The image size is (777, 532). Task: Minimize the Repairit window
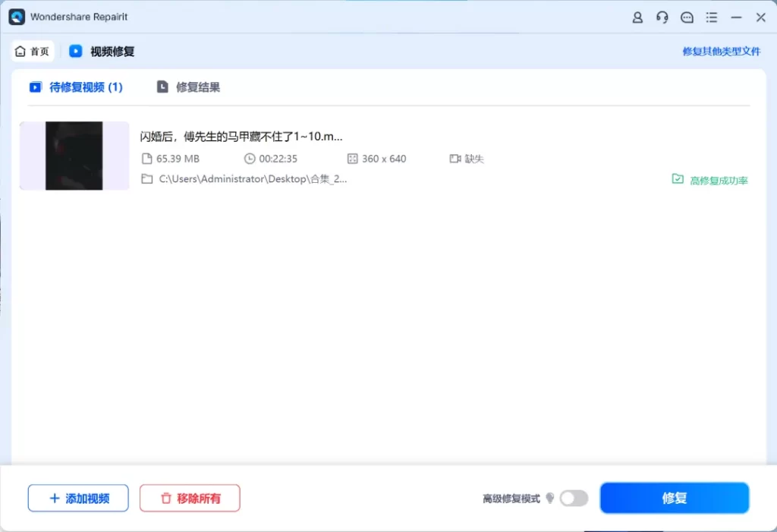pos(736,17)
